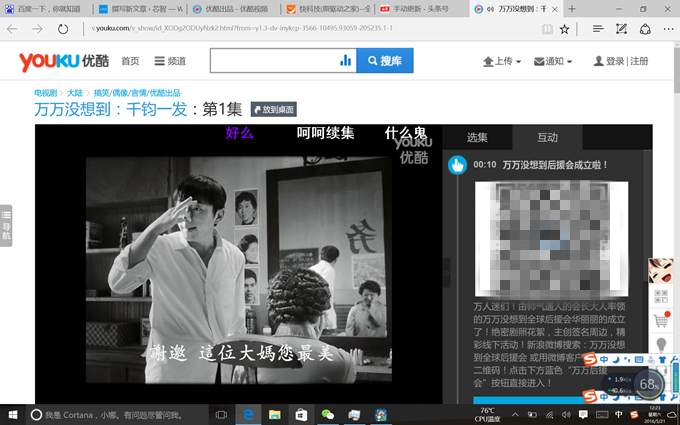Switch to the 百度一下 browser tab

46,9
